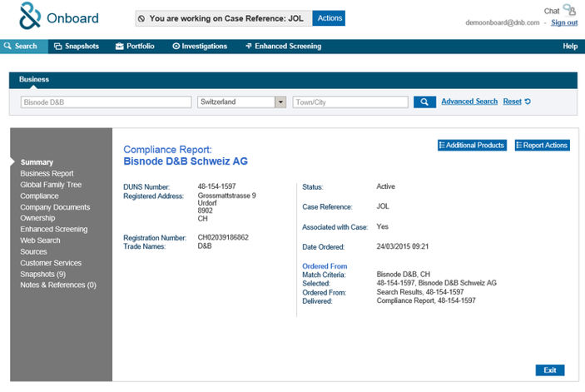Open Snapshots in the top navigation
The image size is (585, 392).
[x=77, y=47]
